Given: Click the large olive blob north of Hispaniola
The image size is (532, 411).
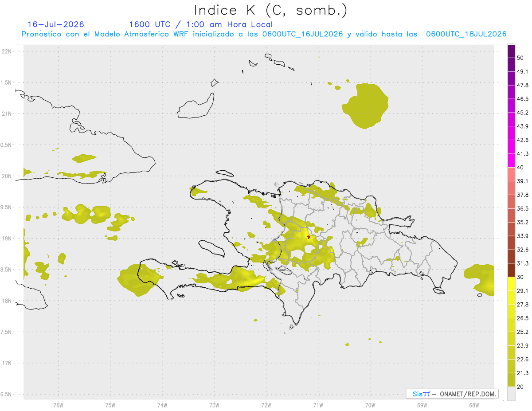Looking at the screenshot, I should [x=365, y=106].
